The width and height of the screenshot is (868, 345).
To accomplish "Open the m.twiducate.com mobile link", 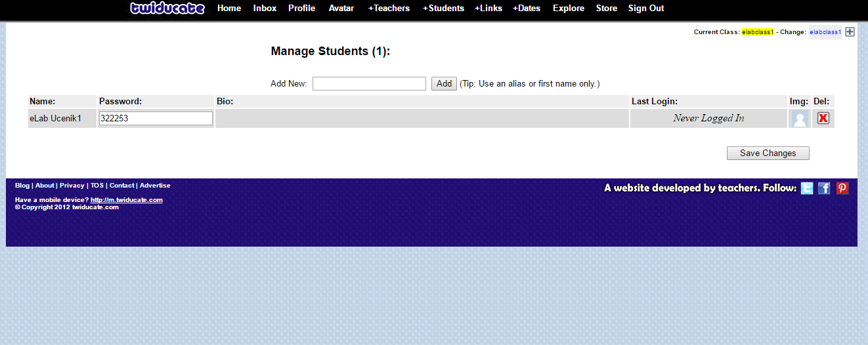I will pyautogui.click(x=126, y=200).
